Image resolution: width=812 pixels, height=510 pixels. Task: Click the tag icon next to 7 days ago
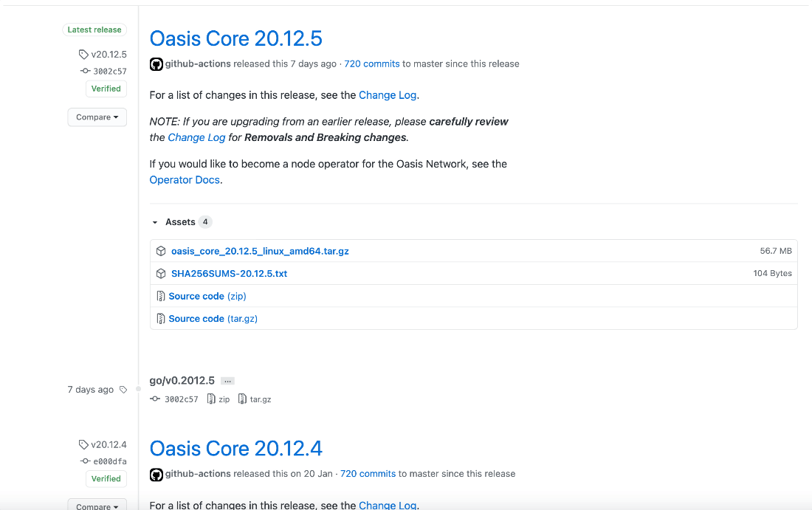pos(123,390)
